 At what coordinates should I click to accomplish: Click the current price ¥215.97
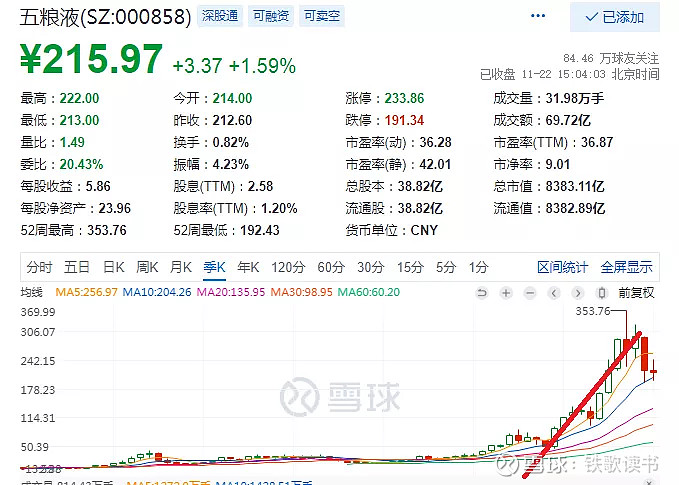91,59
